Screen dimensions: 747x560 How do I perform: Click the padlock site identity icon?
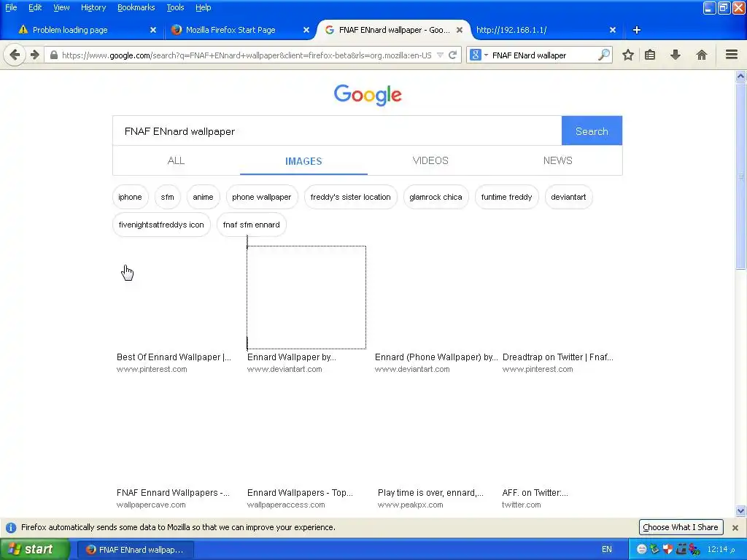coord(54,55)
